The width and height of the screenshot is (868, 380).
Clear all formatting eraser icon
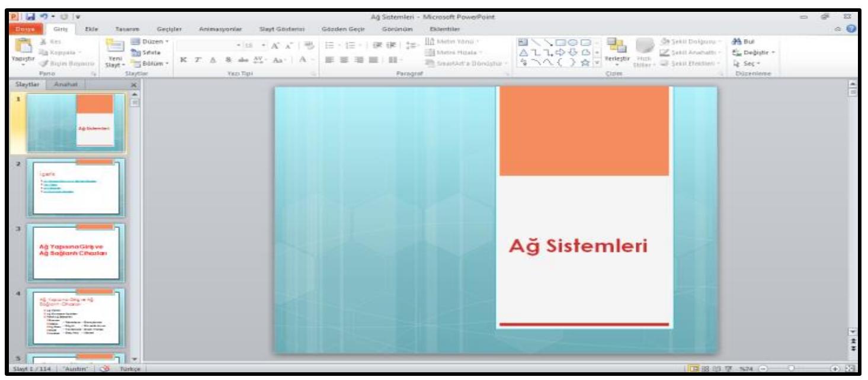310,46
